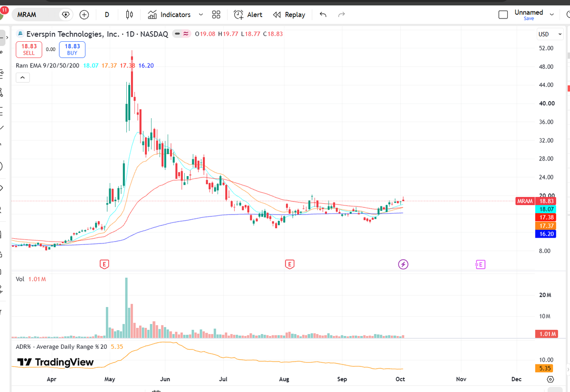Save the Unnamed layout
The image size is (570, 392).
point(529,19)
